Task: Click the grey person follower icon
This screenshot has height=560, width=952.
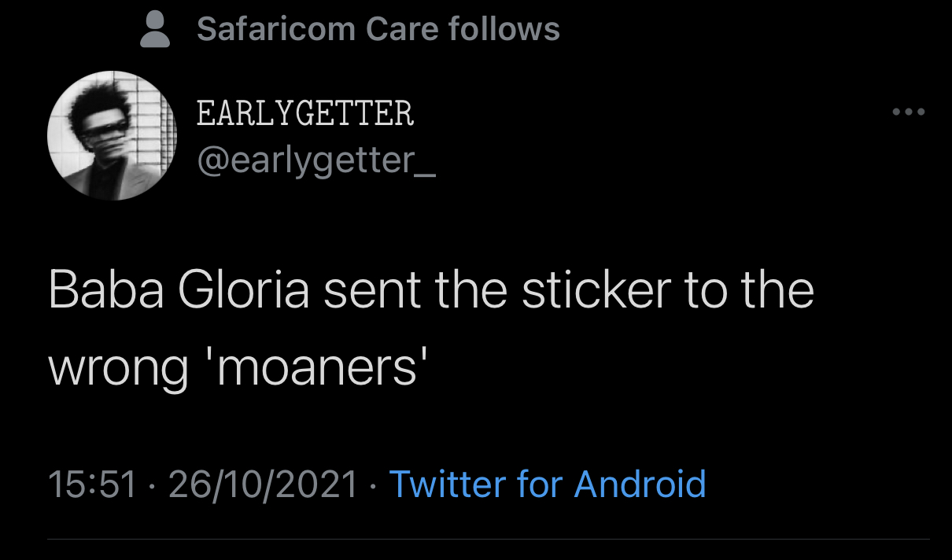Action: pos(156,30)
